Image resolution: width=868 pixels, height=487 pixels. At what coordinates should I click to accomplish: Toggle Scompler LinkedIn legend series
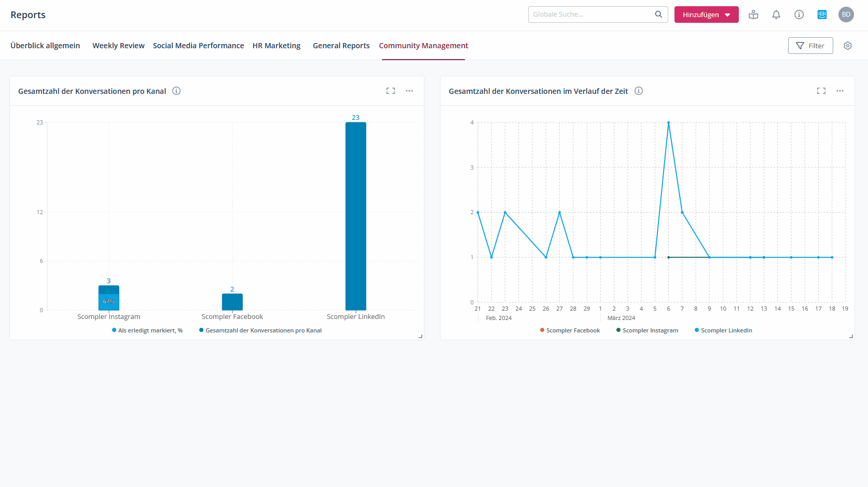[x=723, y=330]
